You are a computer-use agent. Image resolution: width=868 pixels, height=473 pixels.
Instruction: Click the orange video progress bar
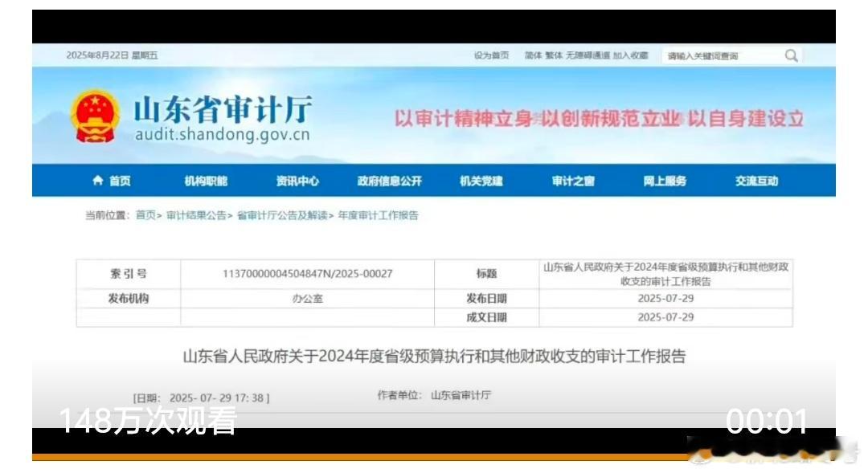(x=360, y=457)
